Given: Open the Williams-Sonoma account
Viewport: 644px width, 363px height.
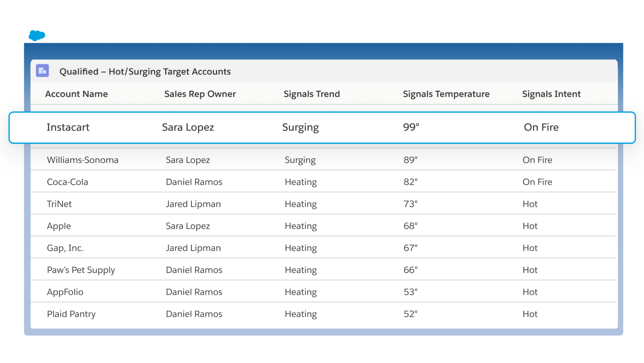Looking at the screenshot, I should [83, 160].
